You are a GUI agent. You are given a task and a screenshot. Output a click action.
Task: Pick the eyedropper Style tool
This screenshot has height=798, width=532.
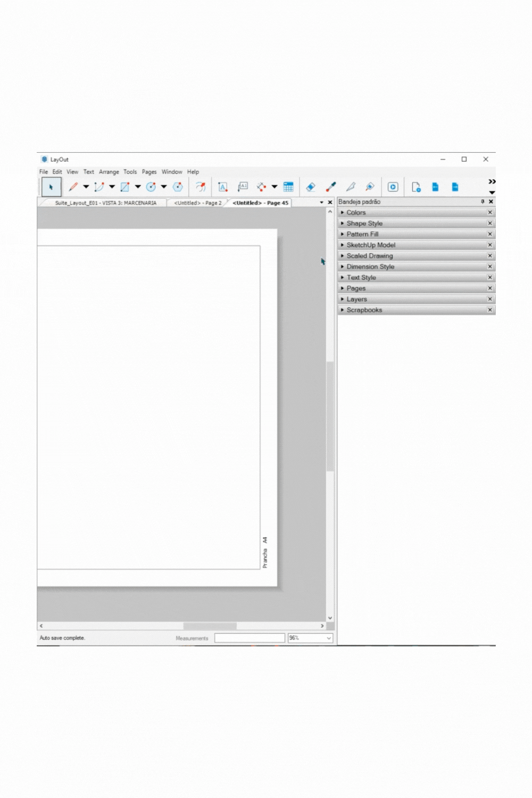[331, 187]
